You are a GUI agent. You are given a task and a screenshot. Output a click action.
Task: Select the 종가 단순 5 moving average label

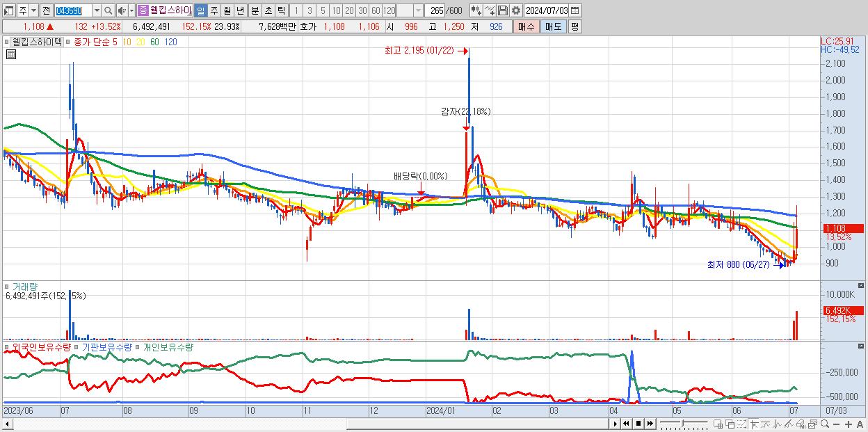pyautogui.click(x=95, y=42)
